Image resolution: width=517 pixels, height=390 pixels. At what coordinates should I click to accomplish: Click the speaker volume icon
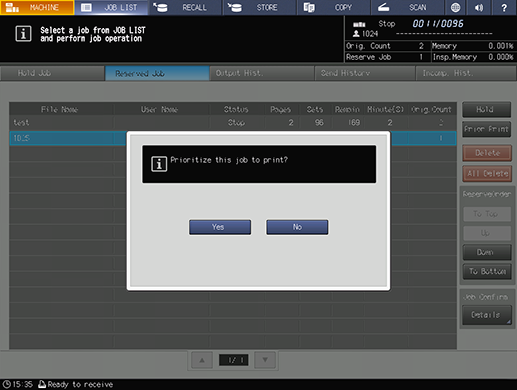479,7
